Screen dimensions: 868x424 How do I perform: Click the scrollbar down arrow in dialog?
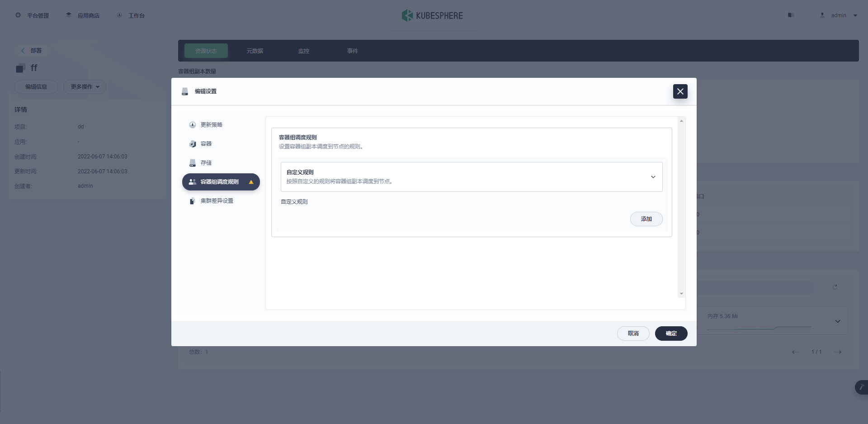681,294
